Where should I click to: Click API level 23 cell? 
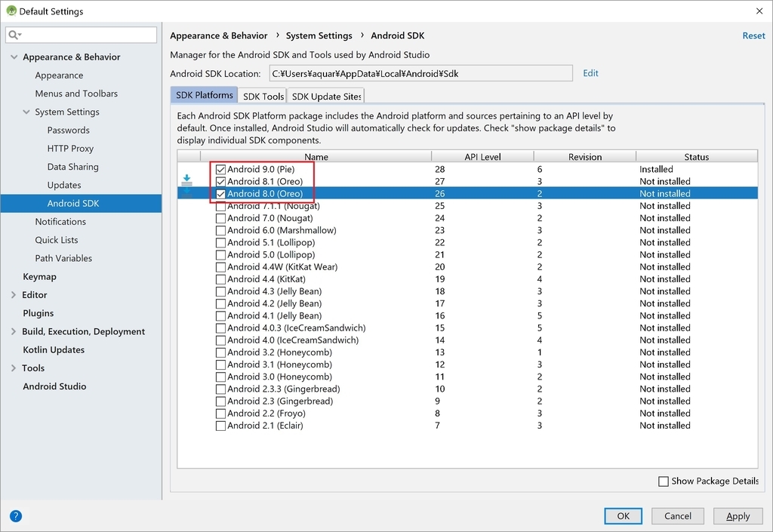tap(440, 230)
